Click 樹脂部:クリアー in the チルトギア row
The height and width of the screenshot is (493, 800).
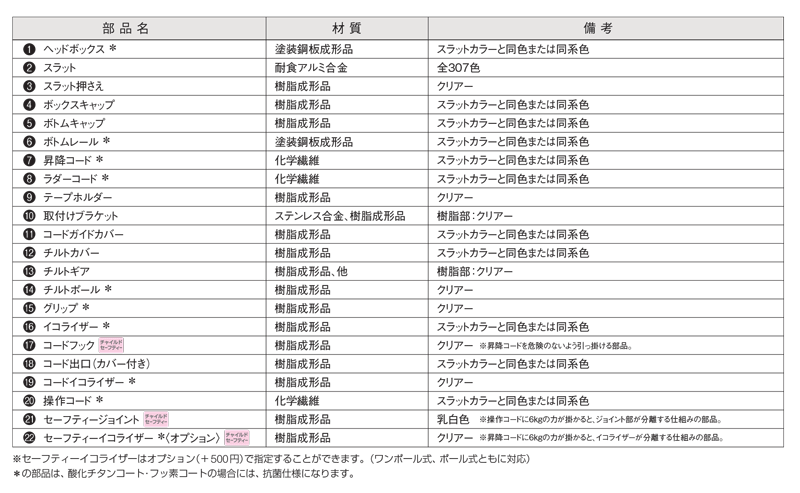coord(474,272)
